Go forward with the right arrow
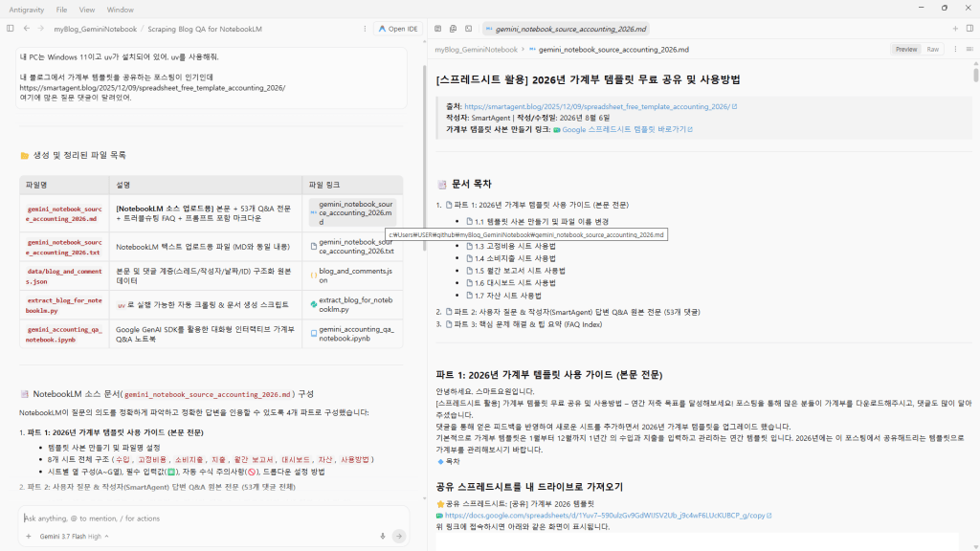The image size is (980, 551). [x=40, y=28]
